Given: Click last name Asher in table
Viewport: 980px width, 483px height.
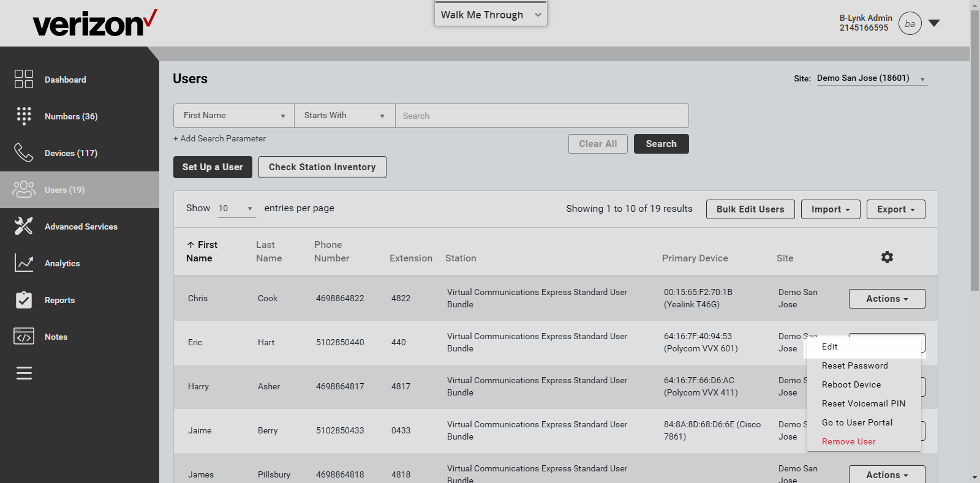Looking at the screenshot, I should pyautogui.click(x=269, y=387).
